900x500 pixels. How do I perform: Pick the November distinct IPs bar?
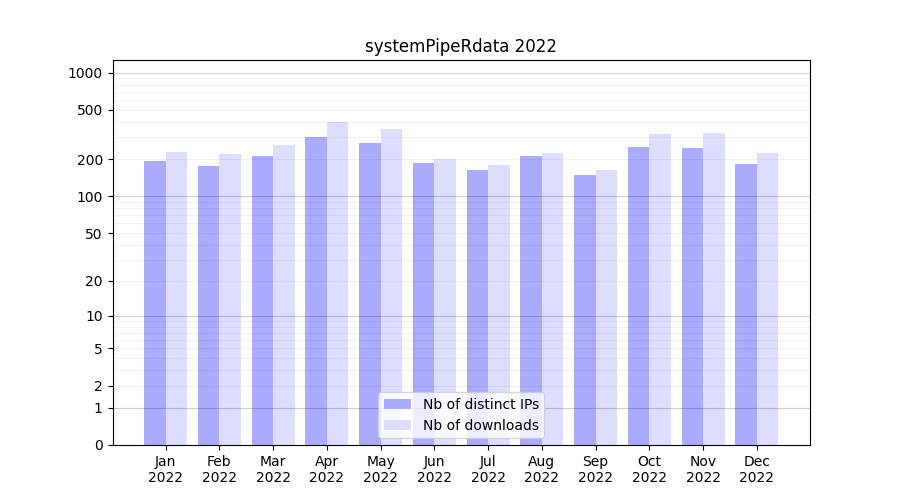coord(692,296)
